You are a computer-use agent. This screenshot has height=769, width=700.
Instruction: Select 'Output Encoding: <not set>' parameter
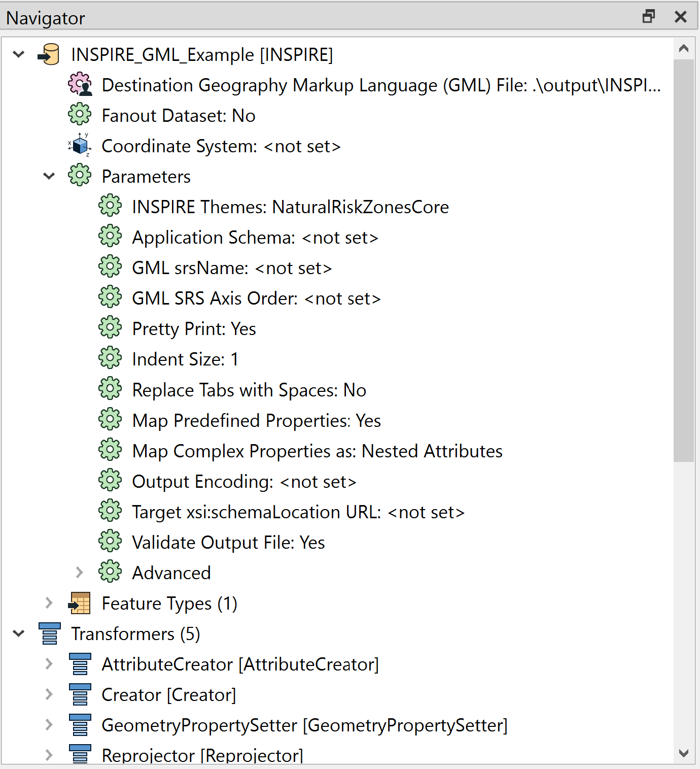244,482
